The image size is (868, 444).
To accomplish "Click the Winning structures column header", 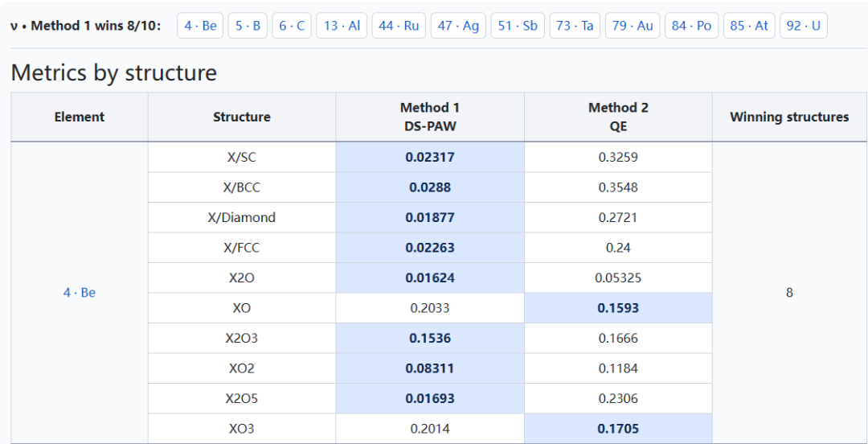I will click(789, 117).
